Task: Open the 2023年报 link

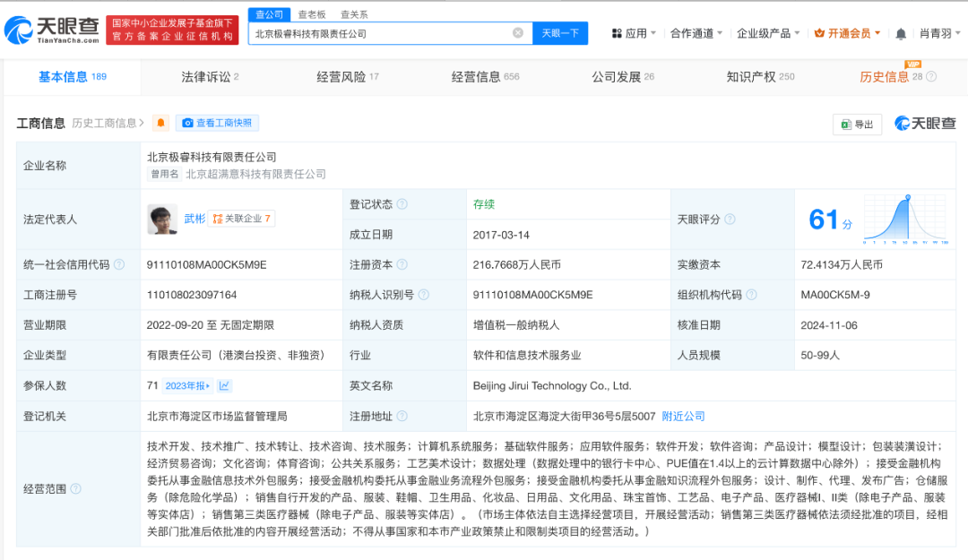Action: [187, 386]
